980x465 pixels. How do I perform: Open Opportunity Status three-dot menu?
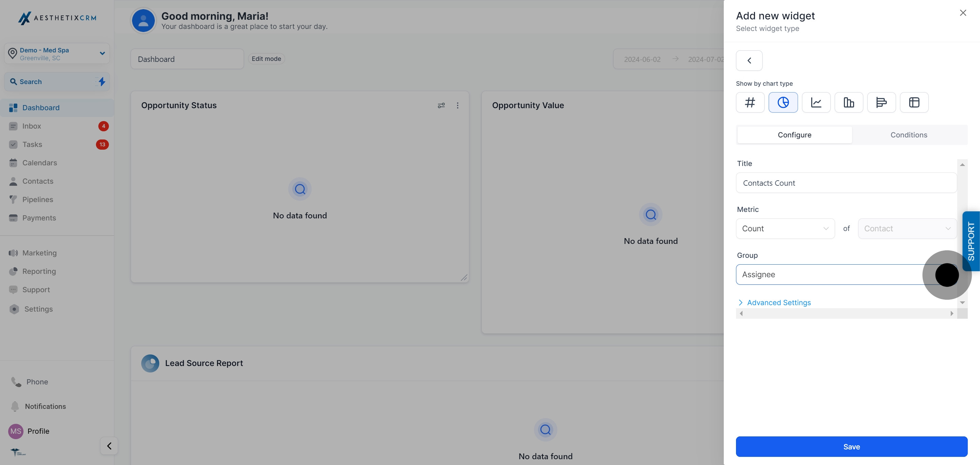tap(457, 105)
